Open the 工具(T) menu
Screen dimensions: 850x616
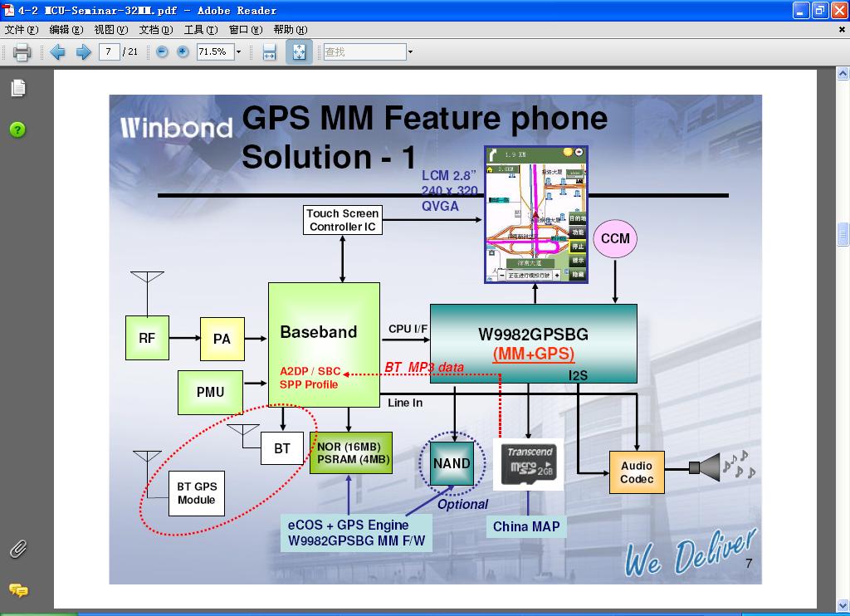pyautogui.click(x=201, y=30)
